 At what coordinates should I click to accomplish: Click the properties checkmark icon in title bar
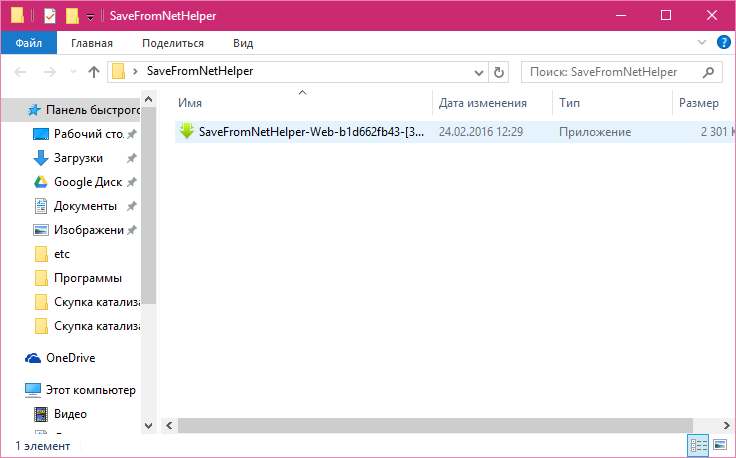(x=50, y=16)
